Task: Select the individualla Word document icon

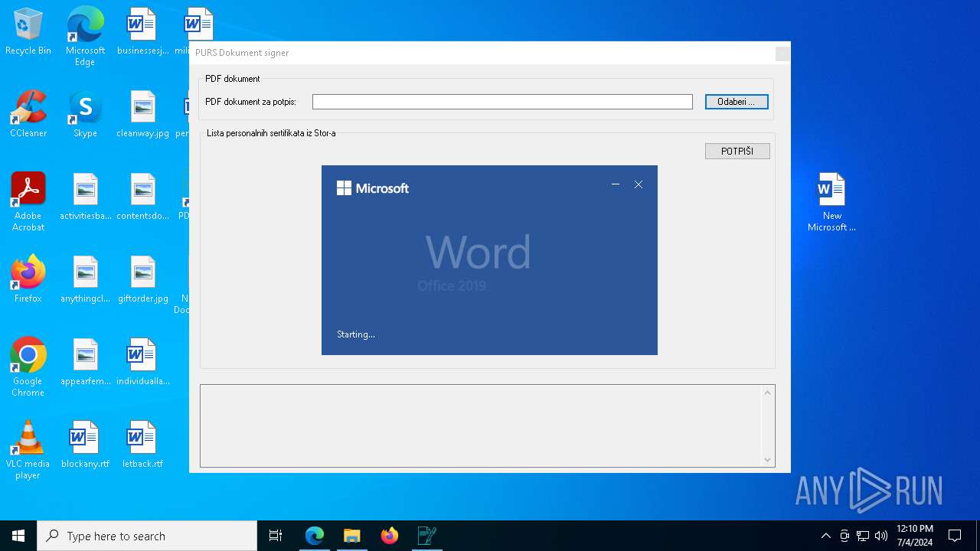Action: pyautogui.click(x=142, y=363)
